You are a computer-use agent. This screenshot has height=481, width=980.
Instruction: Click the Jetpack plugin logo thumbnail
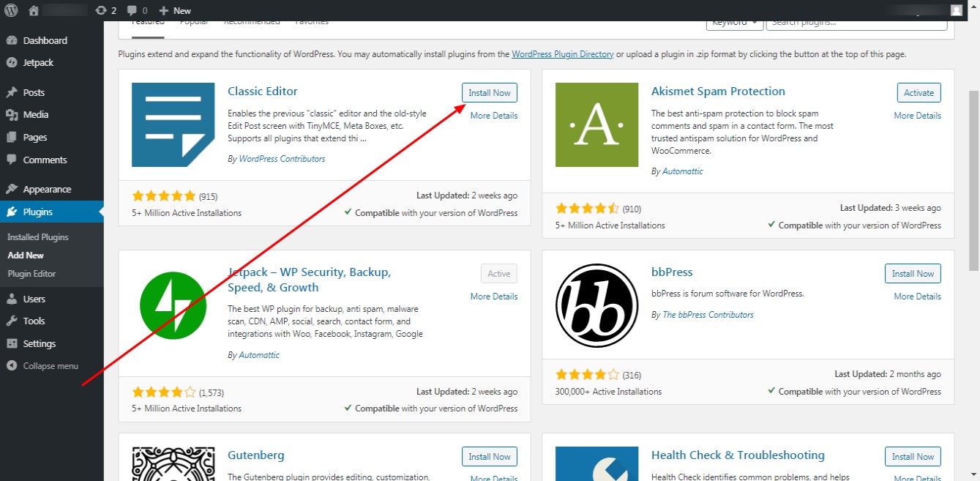point(173,305)
